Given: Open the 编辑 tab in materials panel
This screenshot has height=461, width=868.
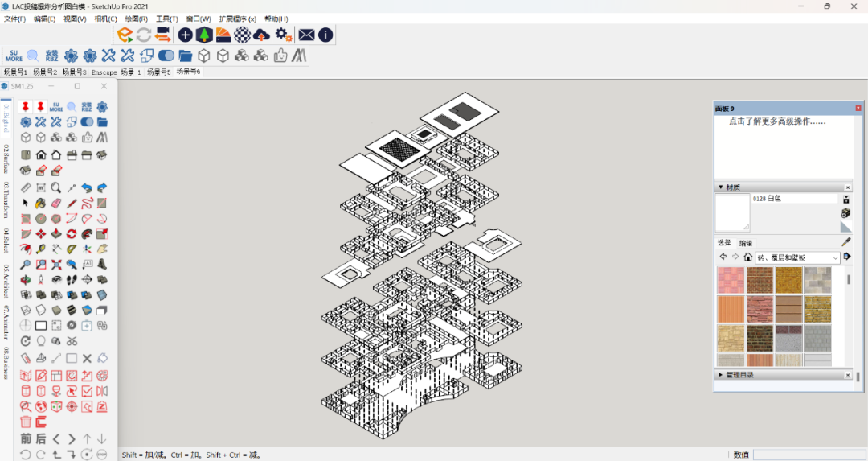Looking at the screenshot, I should (x=746, y=243).
